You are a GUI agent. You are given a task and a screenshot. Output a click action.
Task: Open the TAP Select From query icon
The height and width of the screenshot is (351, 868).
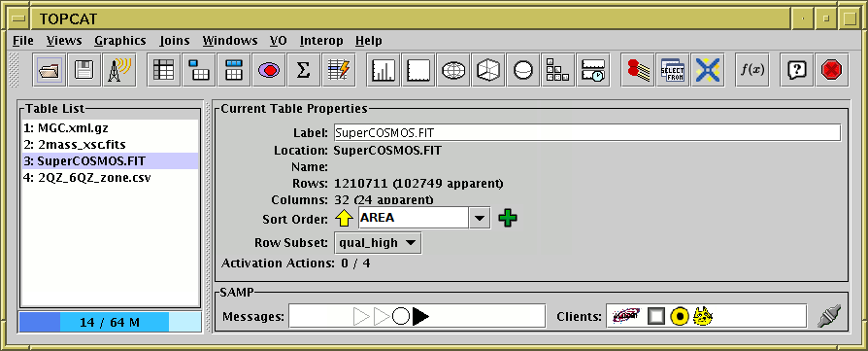[x=672, y=70]
